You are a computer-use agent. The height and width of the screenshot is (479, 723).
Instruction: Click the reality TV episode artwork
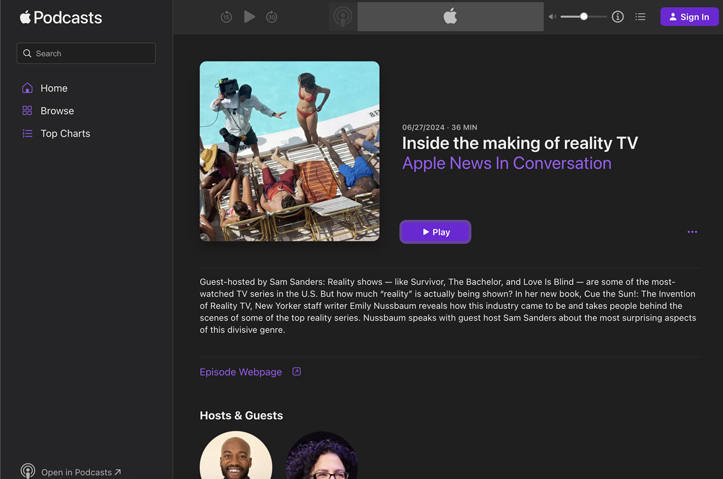tap(290, 151)
